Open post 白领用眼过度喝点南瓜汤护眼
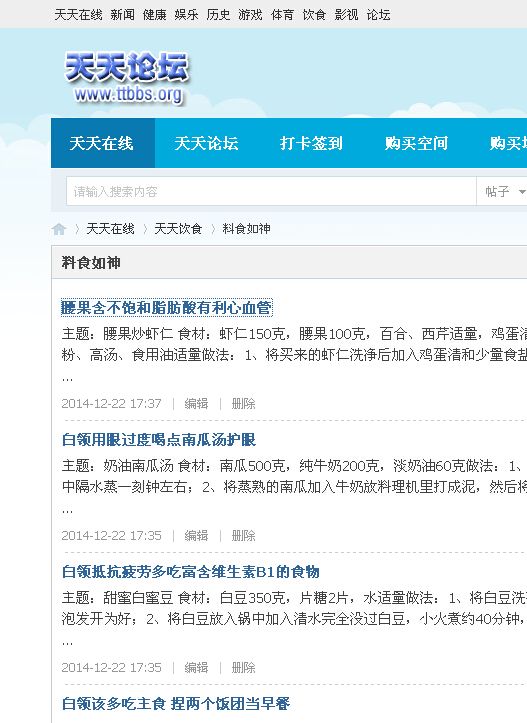The height and width of the screenshot is (723, 527). 159,439
